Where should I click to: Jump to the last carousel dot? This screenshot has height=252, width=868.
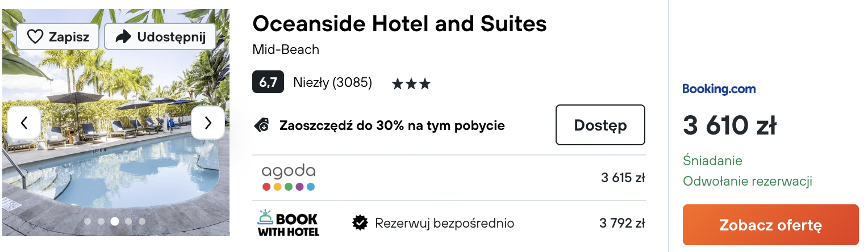click(x=142, y=221)
